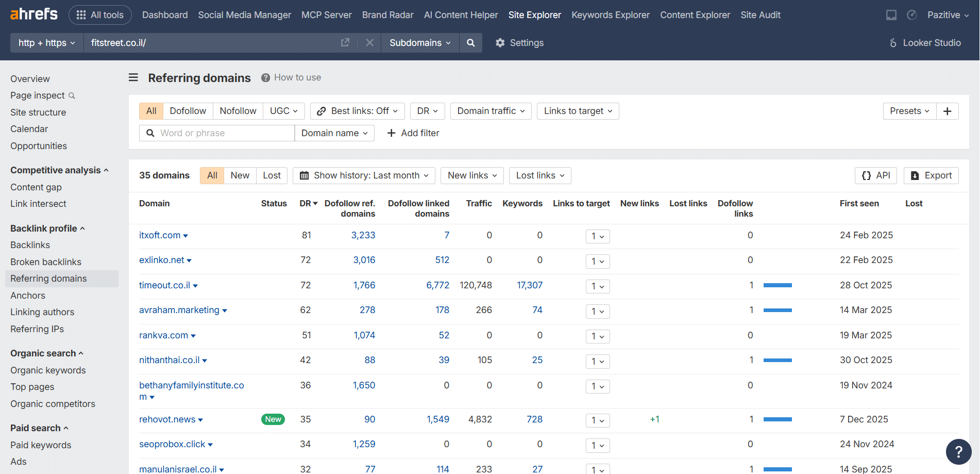Open the DR filter dropdown
The height and width of the screenshot is (474, 980).
pyautogui.click(x=428, y=111)
